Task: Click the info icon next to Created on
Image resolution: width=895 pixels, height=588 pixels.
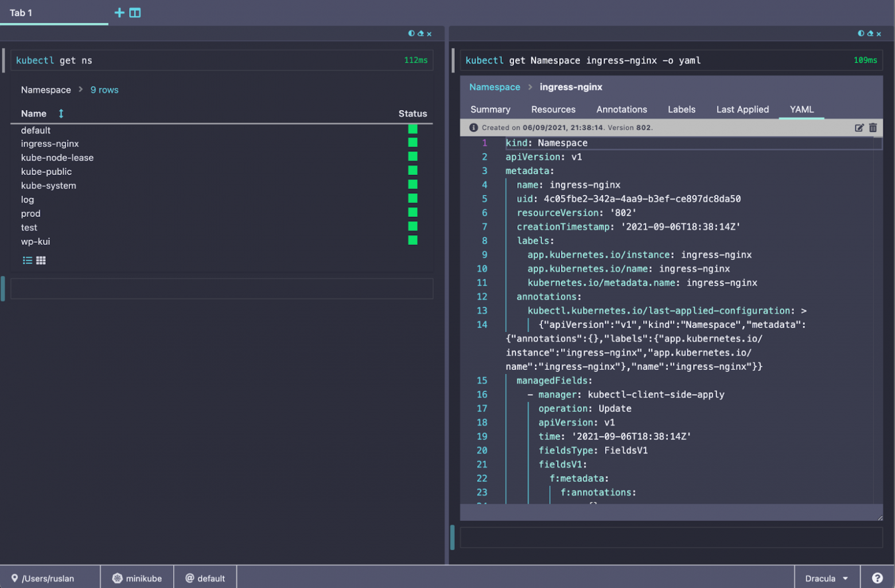Action: (473, 128)
